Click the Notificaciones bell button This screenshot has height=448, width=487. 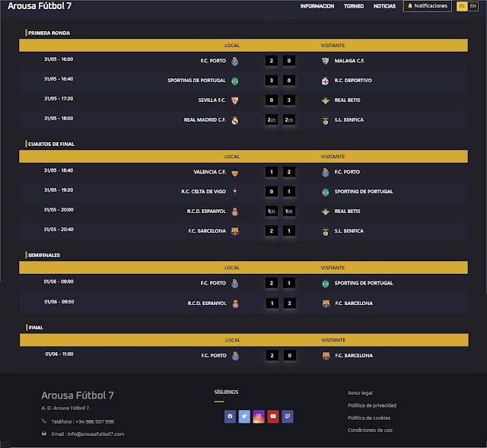[428, 6]
